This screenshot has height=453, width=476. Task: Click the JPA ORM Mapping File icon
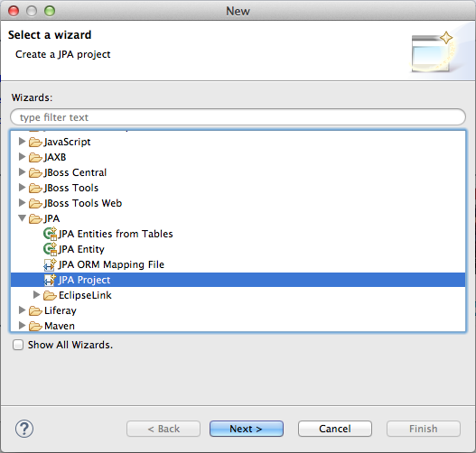click(x=50, y=264)
